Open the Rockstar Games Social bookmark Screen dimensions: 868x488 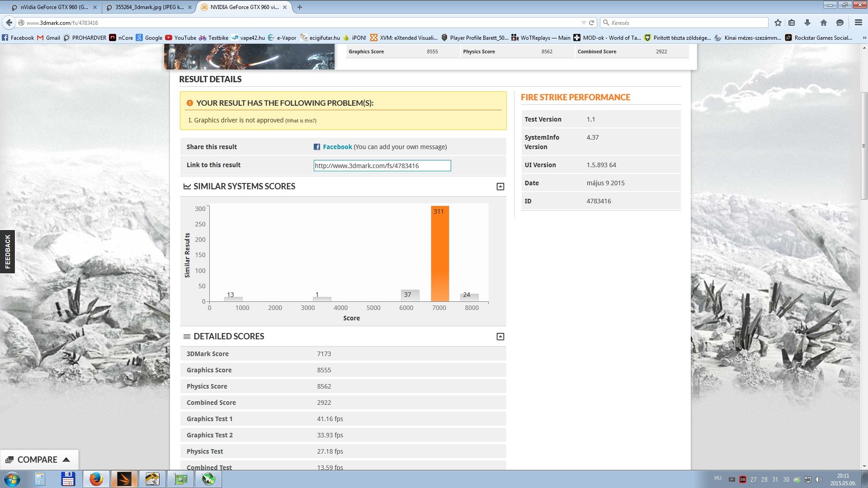(819, 38)
